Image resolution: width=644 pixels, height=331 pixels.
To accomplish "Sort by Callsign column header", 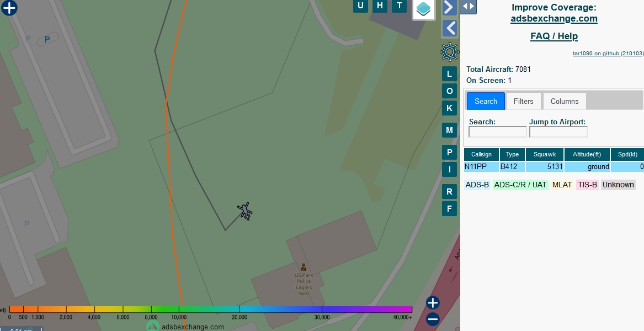I will (x=481, y=154).
